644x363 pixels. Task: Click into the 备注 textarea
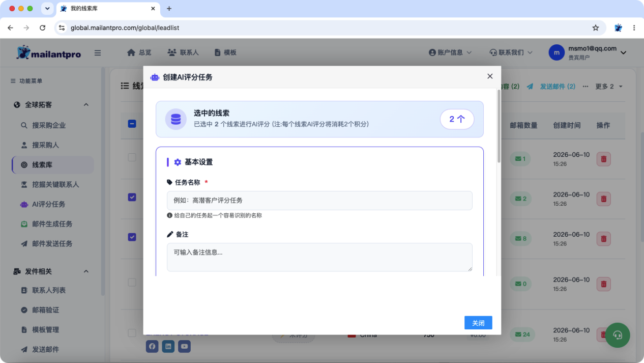[x=319, y=257]
